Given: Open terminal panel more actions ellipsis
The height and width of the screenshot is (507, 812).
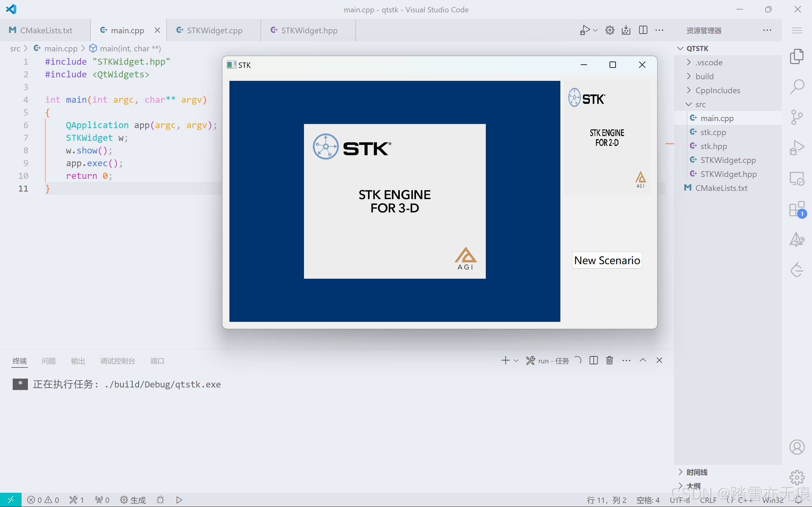Looking at the screenshot, I should pos(626,361).
